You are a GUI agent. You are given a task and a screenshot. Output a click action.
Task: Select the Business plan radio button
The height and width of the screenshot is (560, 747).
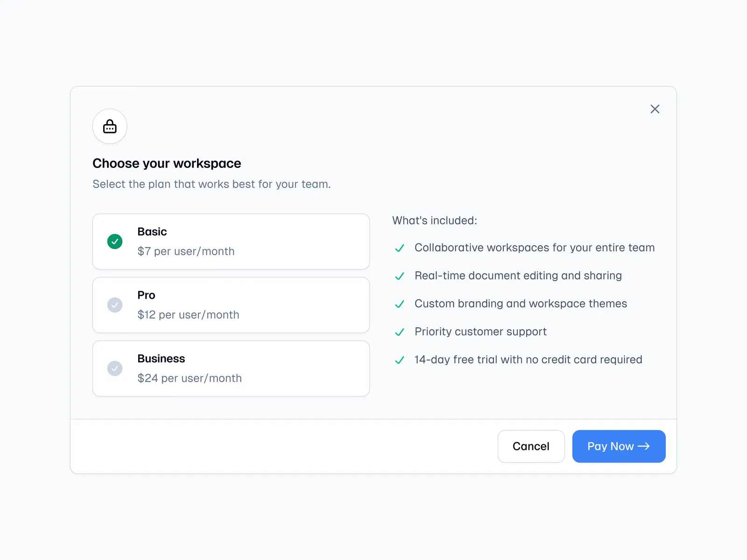point(115,369)
